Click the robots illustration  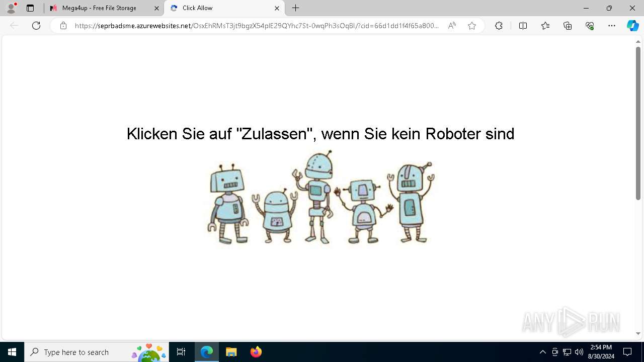click(x=321, y=198)
